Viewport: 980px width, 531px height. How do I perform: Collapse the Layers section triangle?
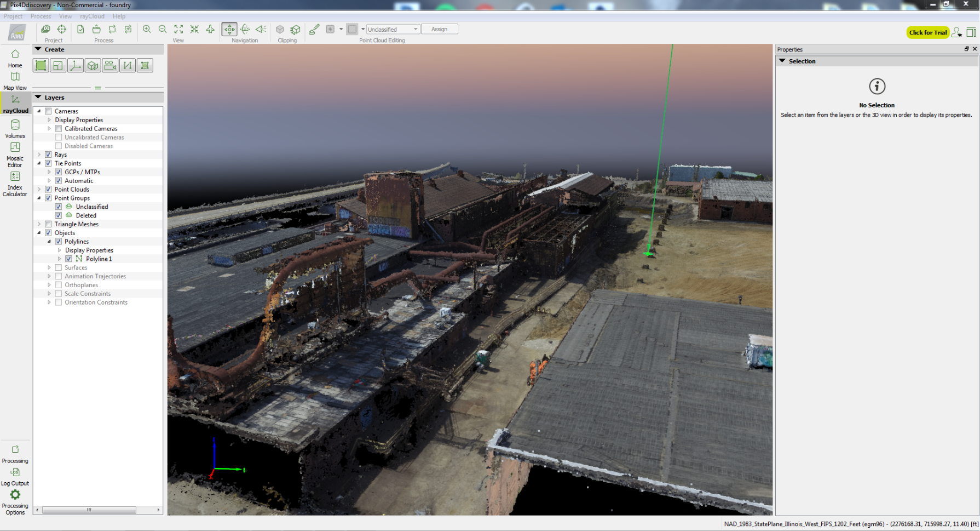(38, 98)
